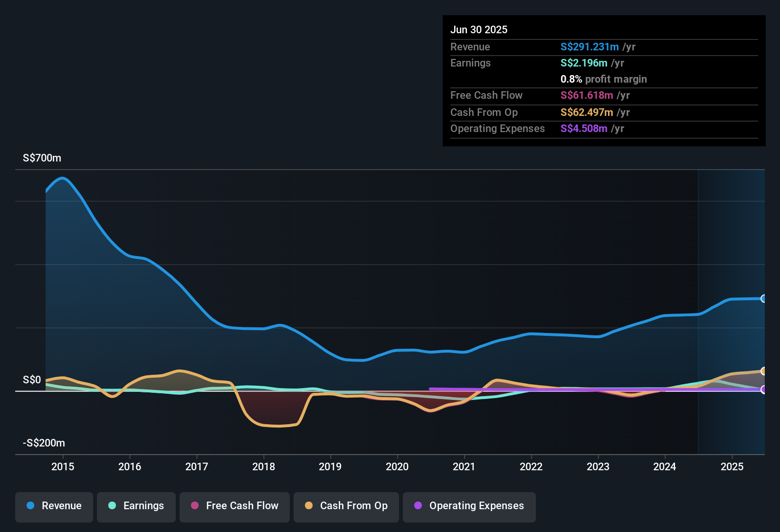Click the Free Cash Flow label in tooltip
Screen dimensions: 780x532
[486, 95]
